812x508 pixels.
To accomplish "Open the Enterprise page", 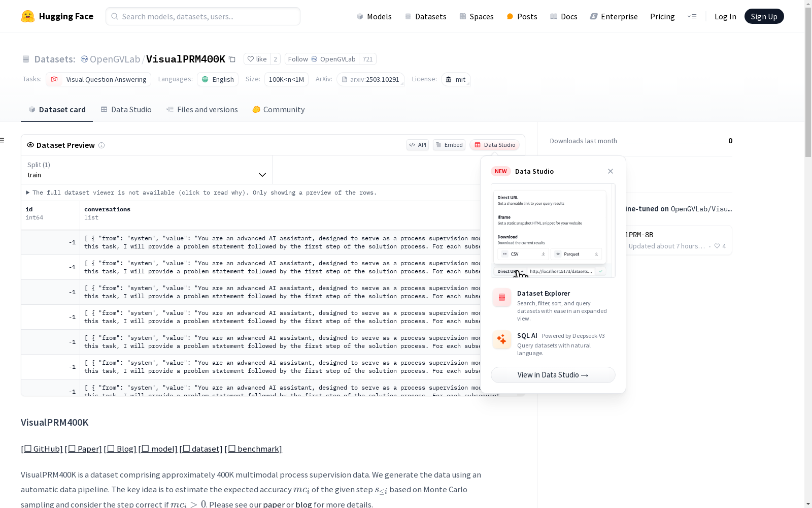I will [614, 16].
